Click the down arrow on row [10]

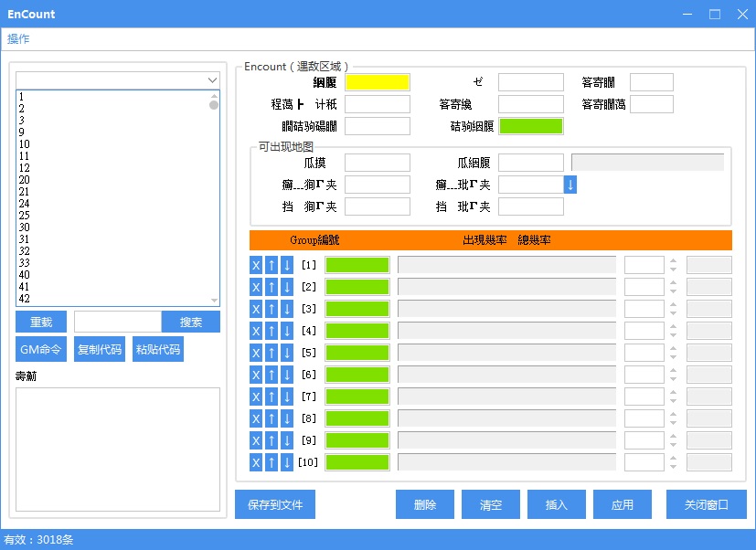(x=287, y=463)
